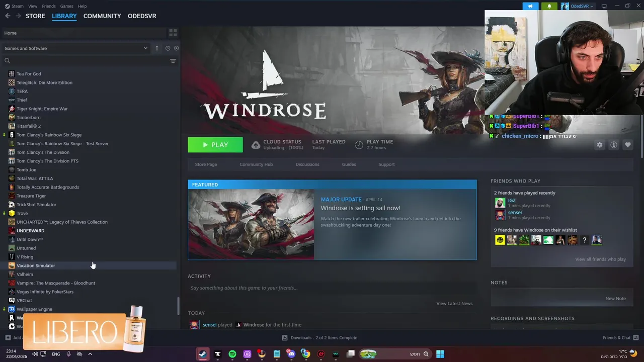
Task: Open Spotify from the taskbar
Action: [232, 354]
